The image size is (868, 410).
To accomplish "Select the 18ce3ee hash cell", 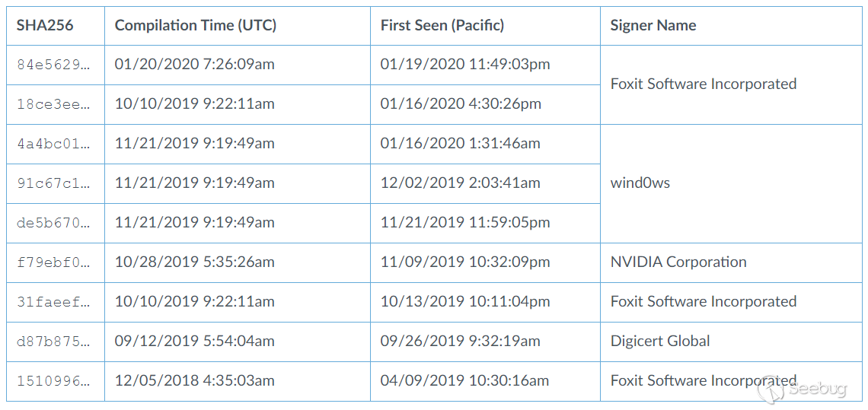I will pos(53,104).
